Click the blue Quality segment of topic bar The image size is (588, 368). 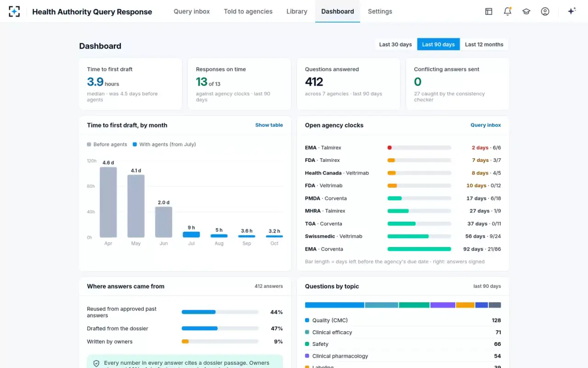[334, 305]
